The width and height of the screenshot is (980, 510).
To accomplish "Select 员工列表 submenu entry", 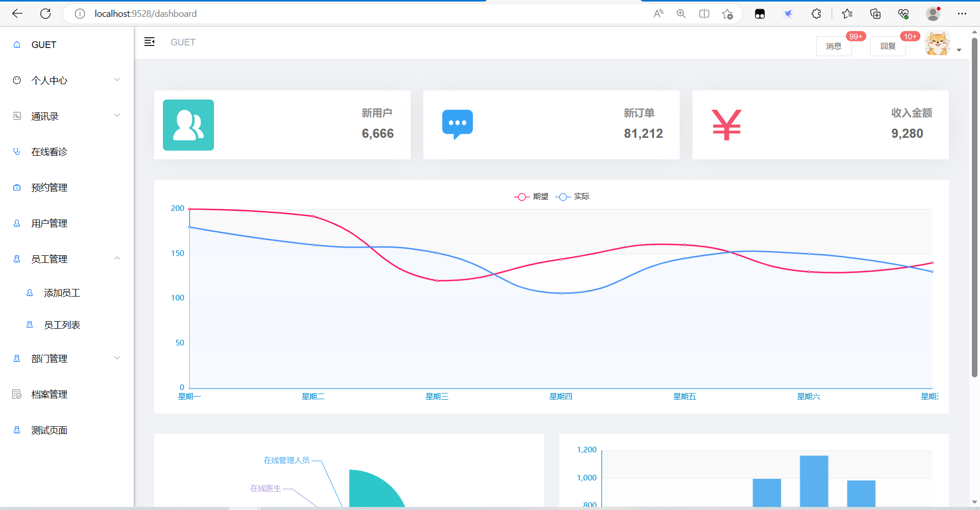I will (67, 325).
